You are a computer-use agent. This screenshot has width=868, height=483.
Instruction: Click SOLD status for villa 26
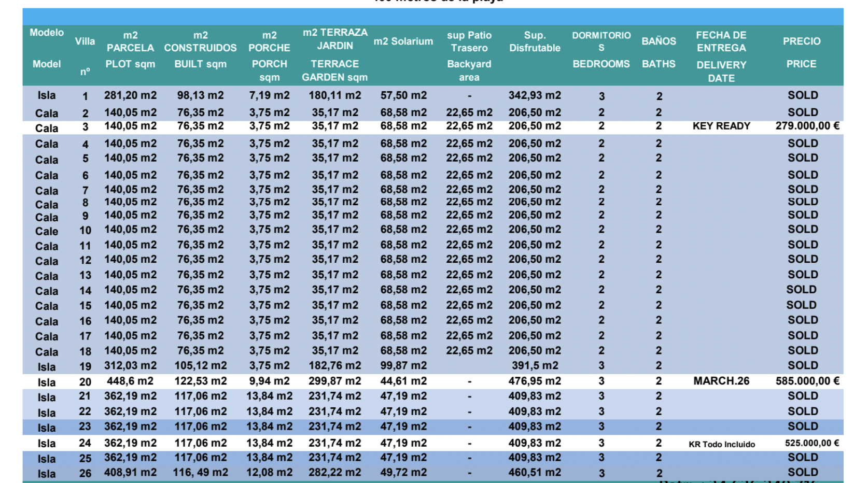pos(803,473)
